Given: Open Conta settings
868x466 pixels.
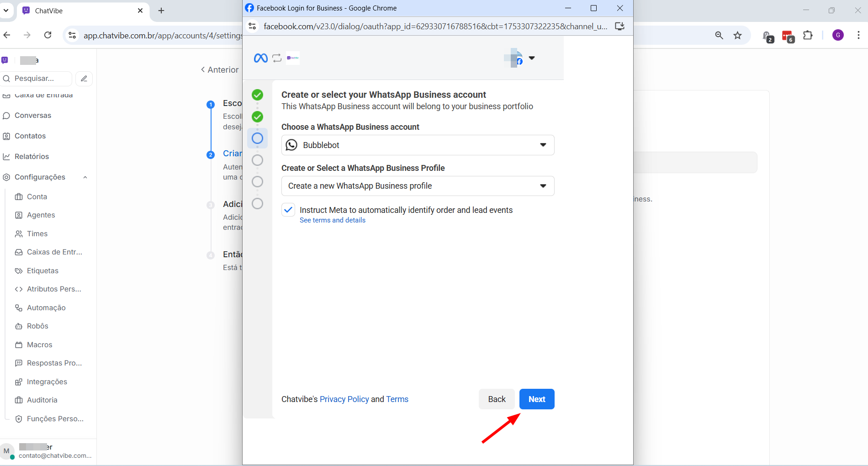Looking at the screenshot, I should point(37,197).
